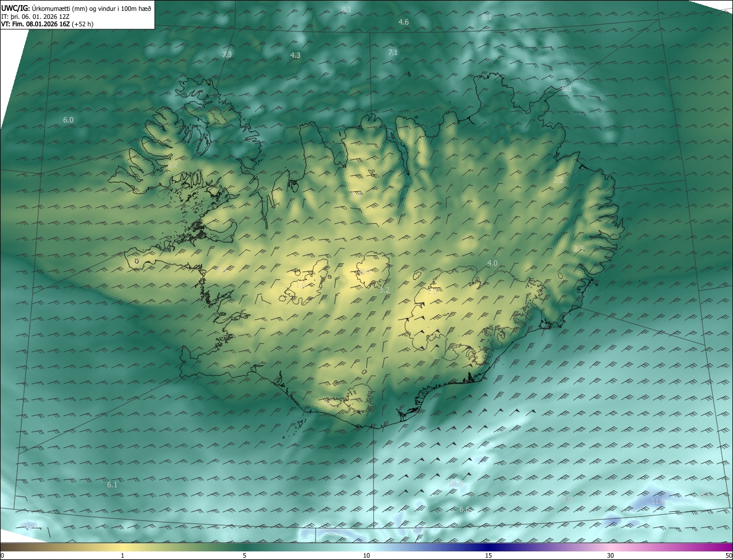This screenshot has height=560, width=733.
Task: Click the 4.3 value label on map
Action: point(295,55)
